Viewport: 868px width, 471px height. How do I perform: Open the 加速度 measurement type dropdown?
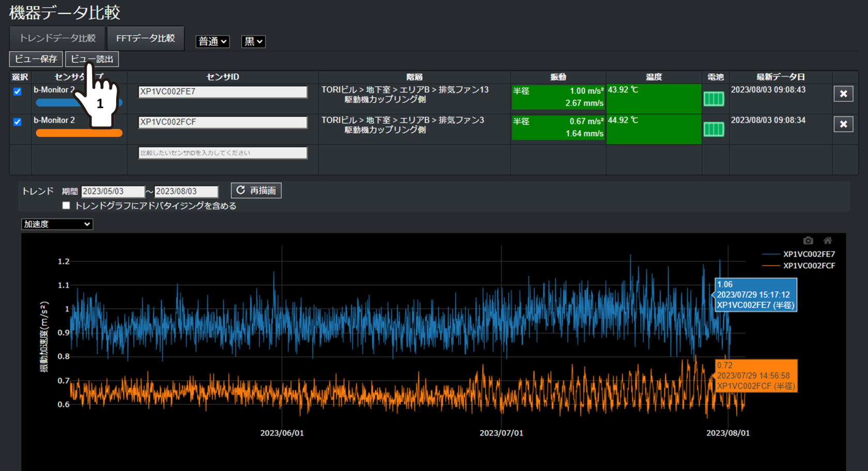57,224
